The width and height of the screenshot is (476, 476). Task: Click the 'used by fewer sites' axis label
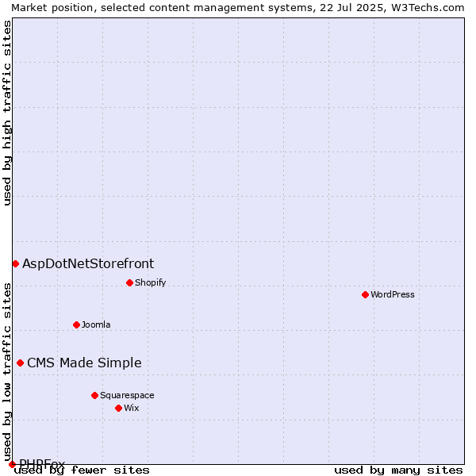coord(82,470)
